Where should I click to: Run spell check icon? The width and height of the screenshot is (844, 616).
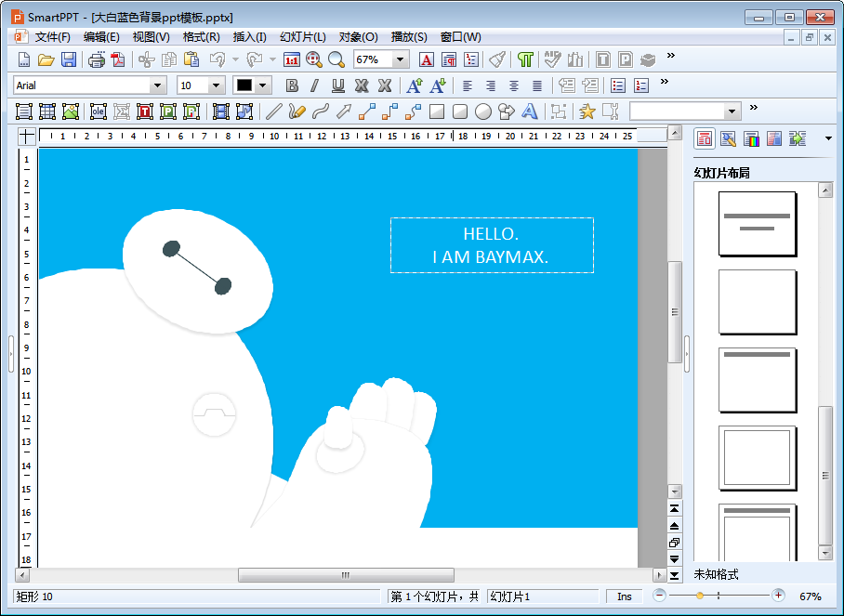pos(552,59)
